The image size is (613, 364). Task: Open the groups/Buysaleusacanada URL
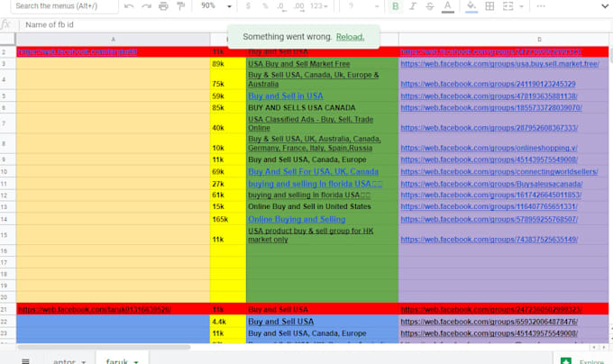(491, 184)
